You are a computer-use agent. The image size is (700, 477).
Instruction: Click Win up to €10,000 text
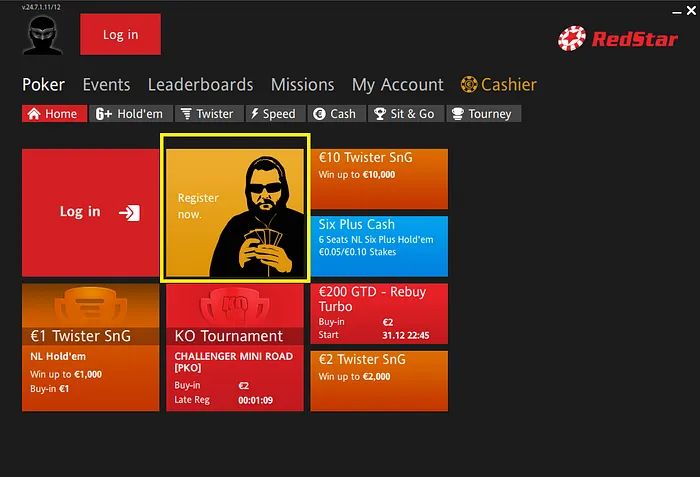click(357, 175)
